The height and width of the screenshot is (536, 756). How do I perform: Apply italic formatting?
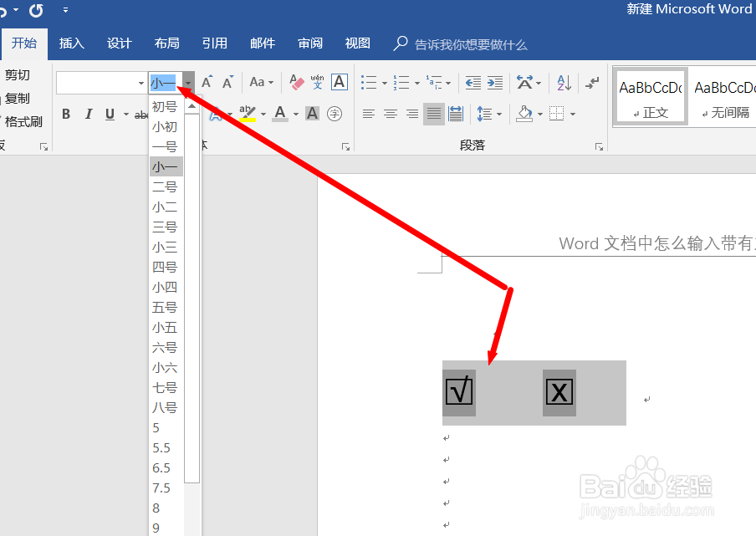point(88,114)
